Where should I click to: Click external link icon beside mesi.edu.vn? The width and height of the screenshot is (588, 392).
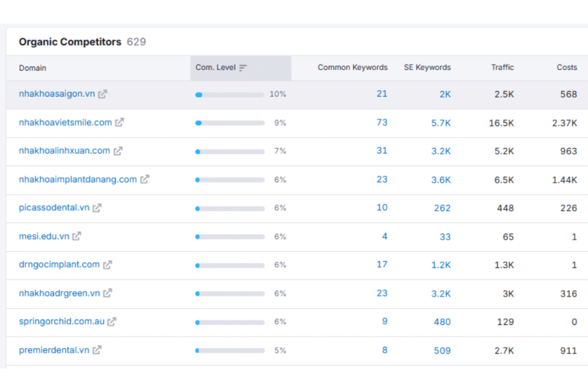[x=76, y=236]
